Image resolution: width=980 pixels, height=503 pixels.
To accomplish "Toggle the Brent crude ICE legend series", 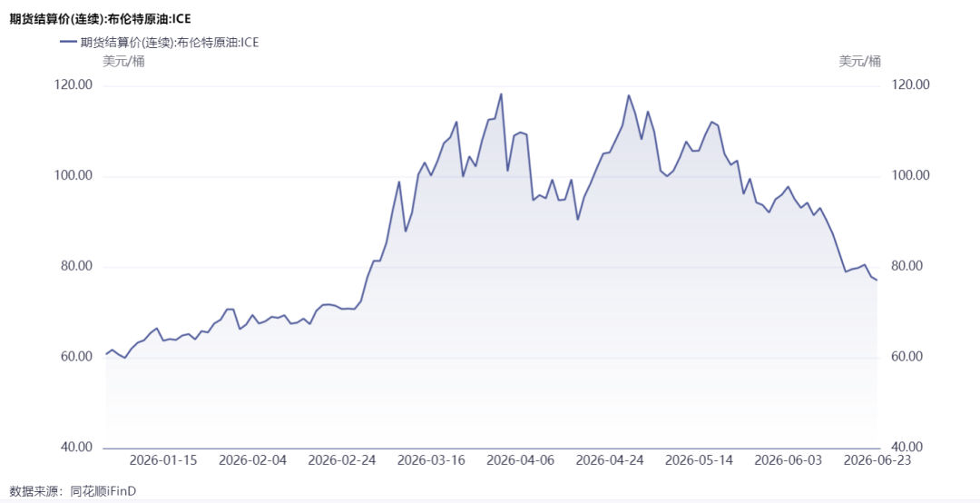I will [x=160, y=43].
